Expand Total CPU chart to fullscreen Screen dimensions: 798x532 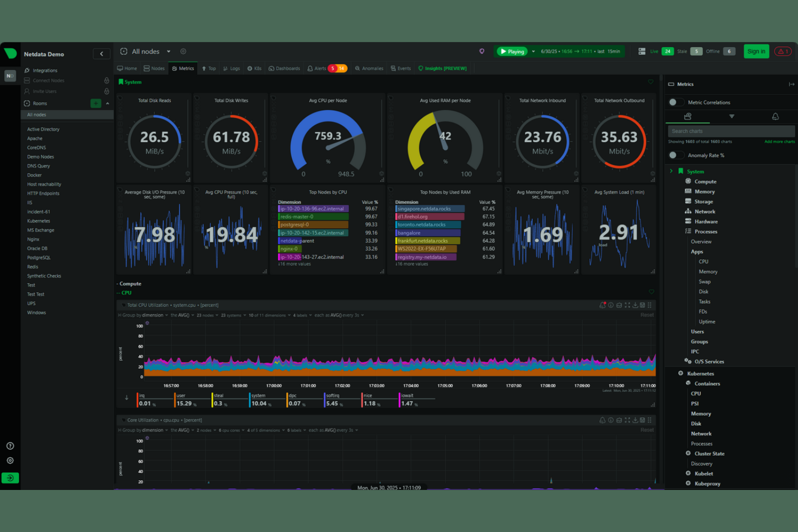627,305
